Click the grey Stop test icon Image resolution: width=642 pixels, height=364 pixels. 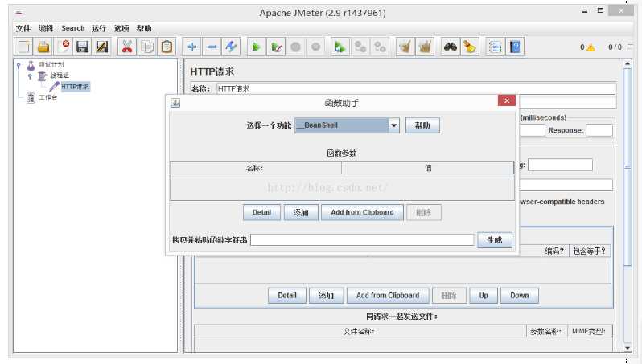point(295,47)
